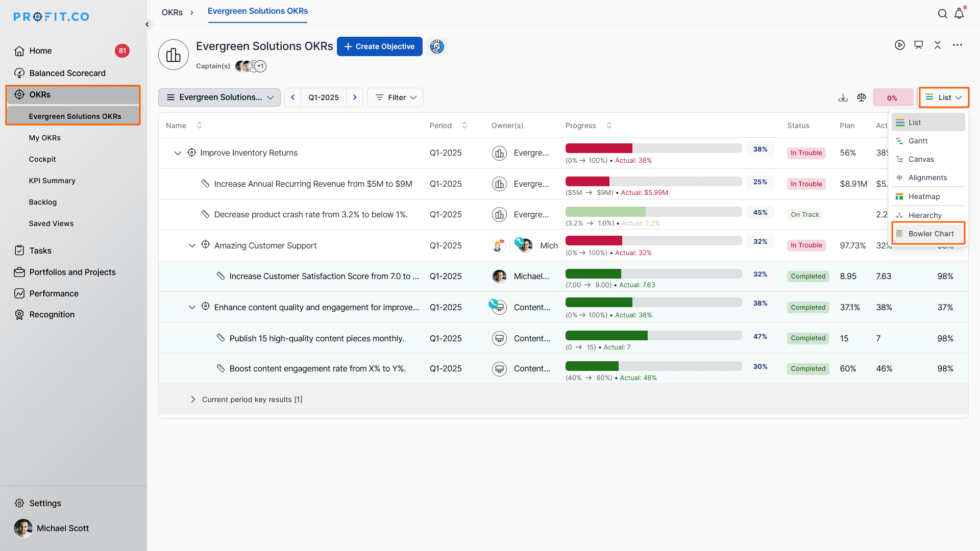Collapse the sidebar with the arrow icon

point(147,24)
